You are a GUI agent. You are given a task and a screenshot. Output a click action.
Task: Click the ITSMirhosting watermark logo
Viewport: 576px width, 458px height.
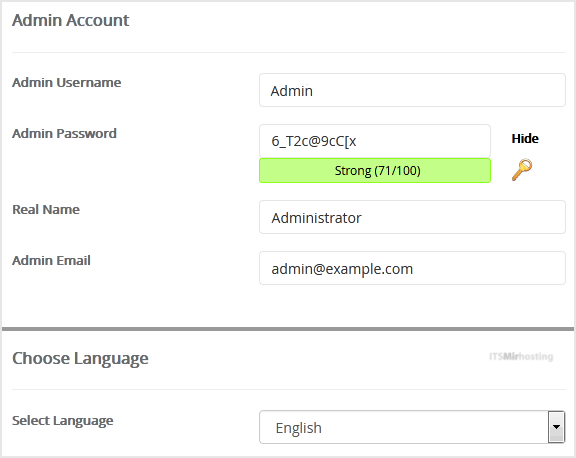tap(521, 356)
